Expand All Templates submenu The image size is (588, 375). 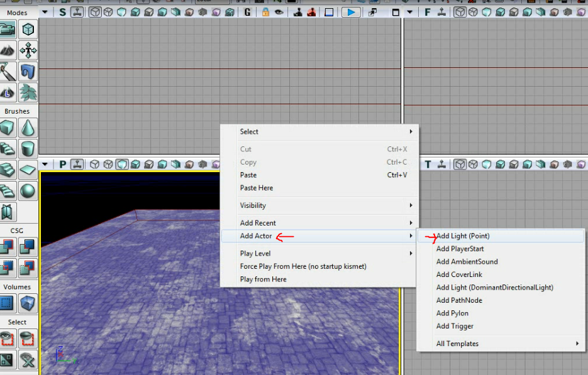coord(501,344)
